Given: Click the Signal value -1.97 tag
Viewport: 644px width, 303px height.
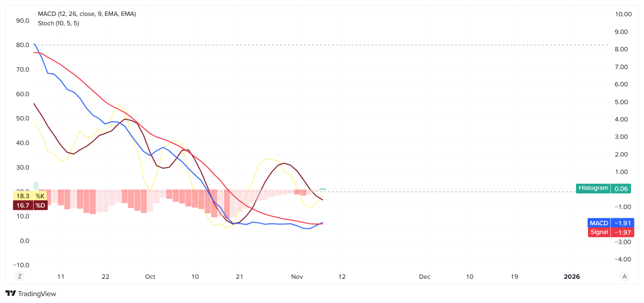Looking at the screenshot, I should pos(622,232).
